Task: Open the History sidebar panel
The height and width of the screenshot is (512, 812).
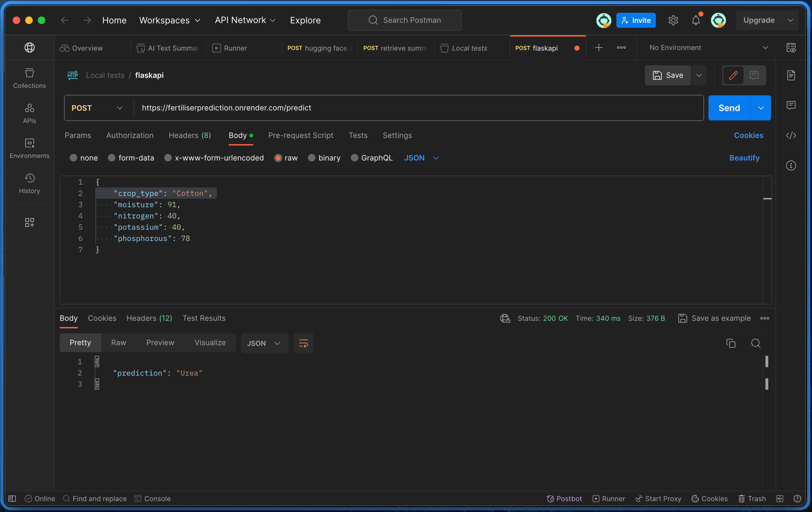Action: (x=29, y=184)
